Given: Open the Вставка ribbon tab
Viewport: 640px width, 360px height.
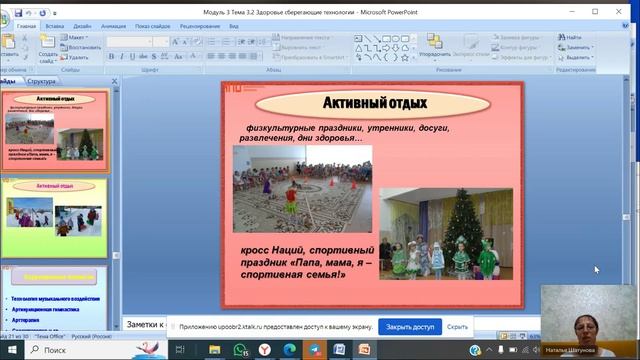Looking at the screenshot, I should point(55,26).
